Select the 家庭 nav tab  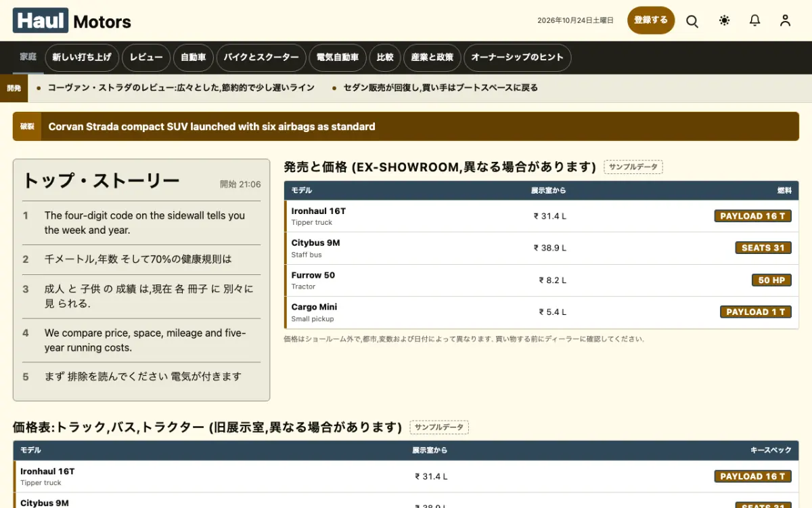point(28,58)
